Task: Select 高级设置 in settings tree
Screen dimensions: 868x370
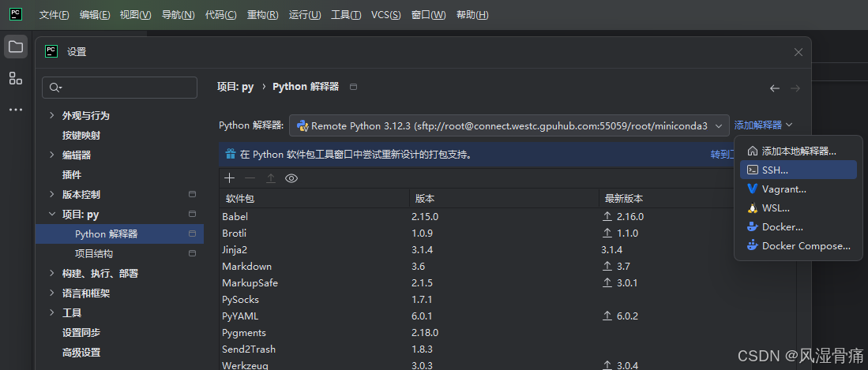Action: pos(81,353)
